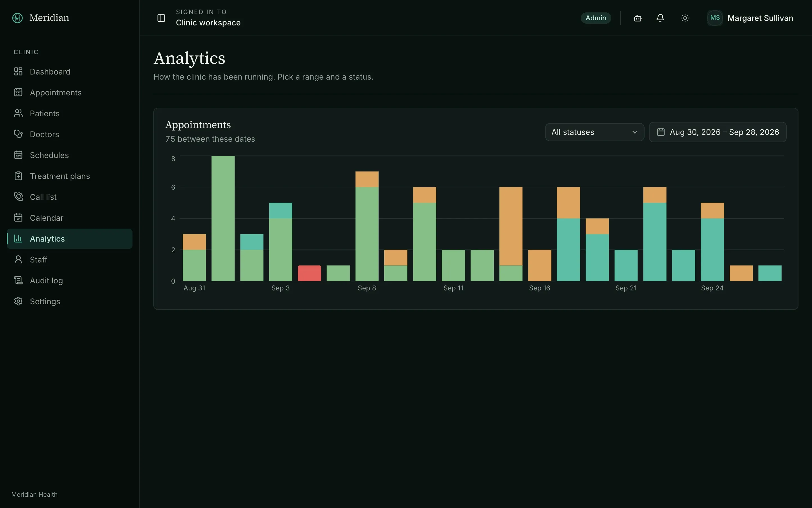Click the Meridian brand name

coord(49,18)
